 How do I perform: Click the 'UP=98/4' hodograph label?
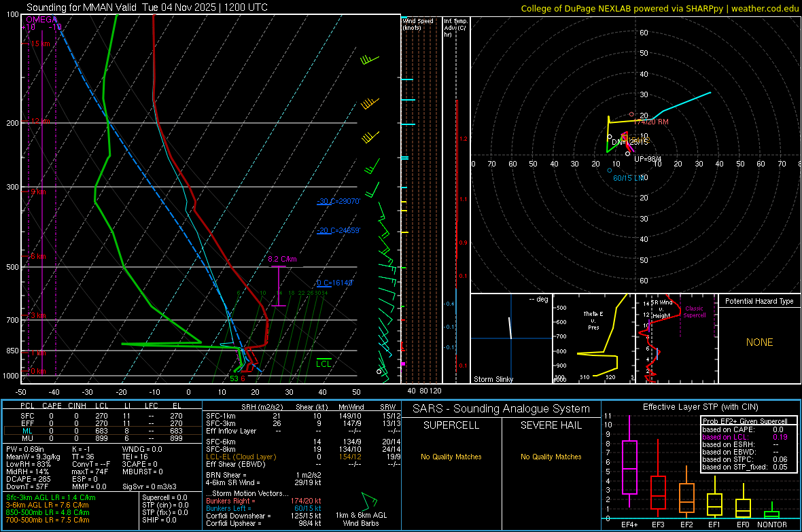click(648, 159)
